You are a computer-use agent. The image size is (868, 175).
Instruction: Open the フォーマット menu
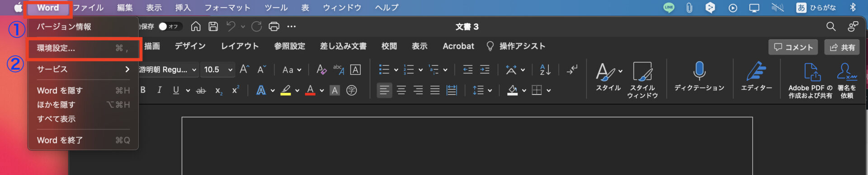tap(227, 8)
